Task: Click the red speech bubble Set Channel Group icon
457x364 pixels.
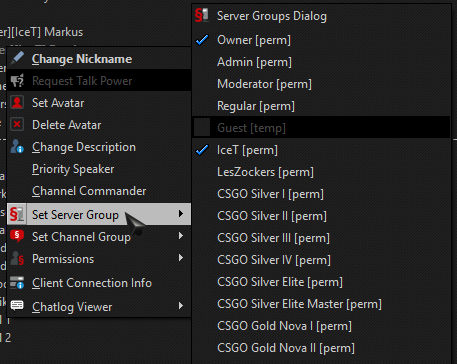Action: click(x=17, y=236)
